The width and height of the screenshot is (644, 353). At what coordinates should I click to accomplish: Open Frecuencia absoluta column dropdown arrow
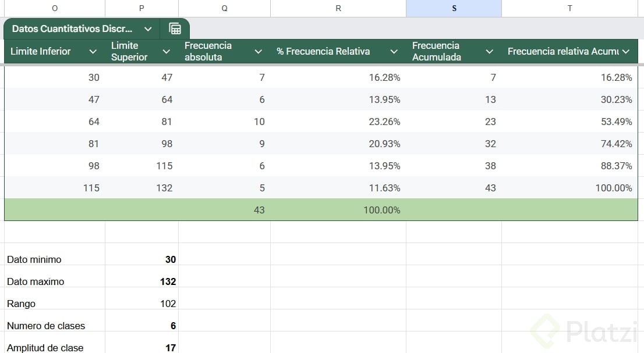[259, 52]
